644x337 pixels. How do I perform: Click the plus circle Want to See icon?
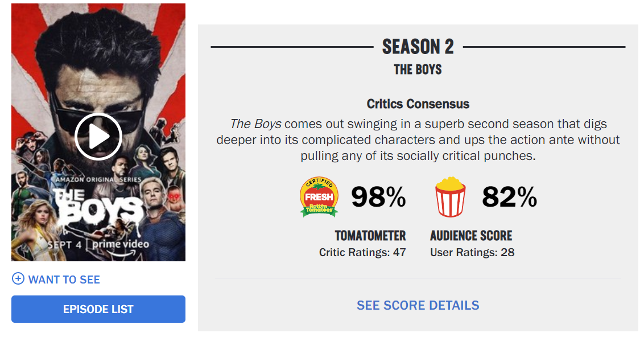pos(18,278)
